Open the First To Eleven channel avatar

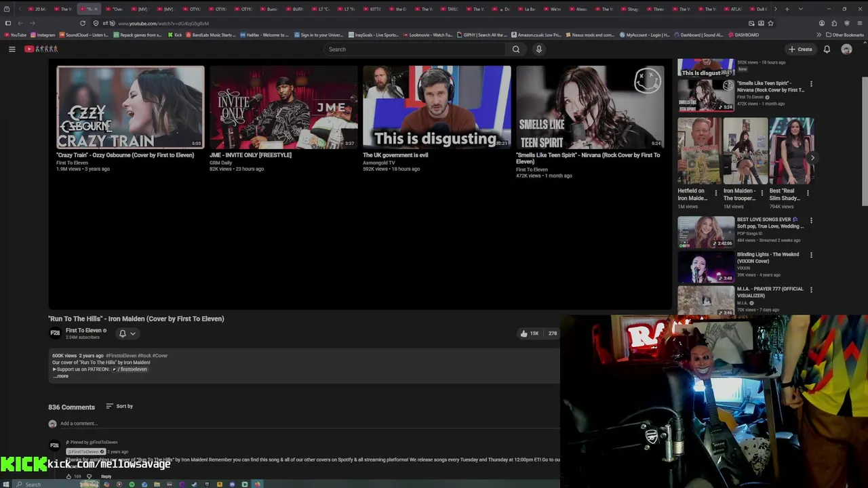click(55, 333)
